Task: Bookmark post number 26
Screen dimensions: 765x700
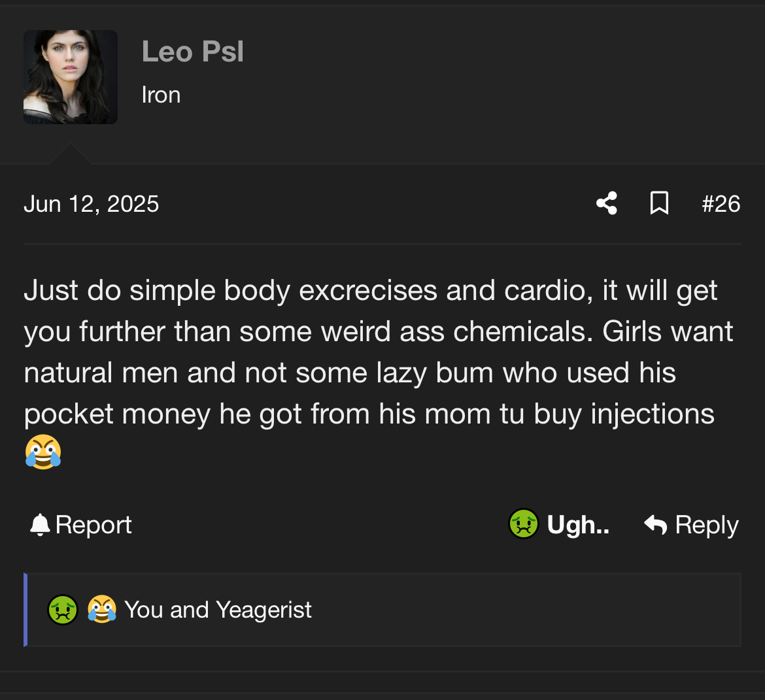Action: 659,203
